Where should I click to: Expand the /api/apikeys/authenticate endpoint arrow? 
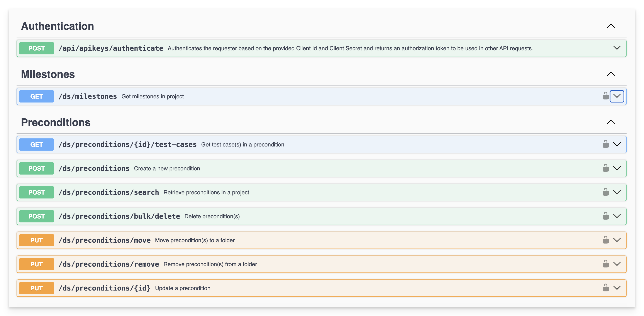pyautogui.click(x=617, y=48)
